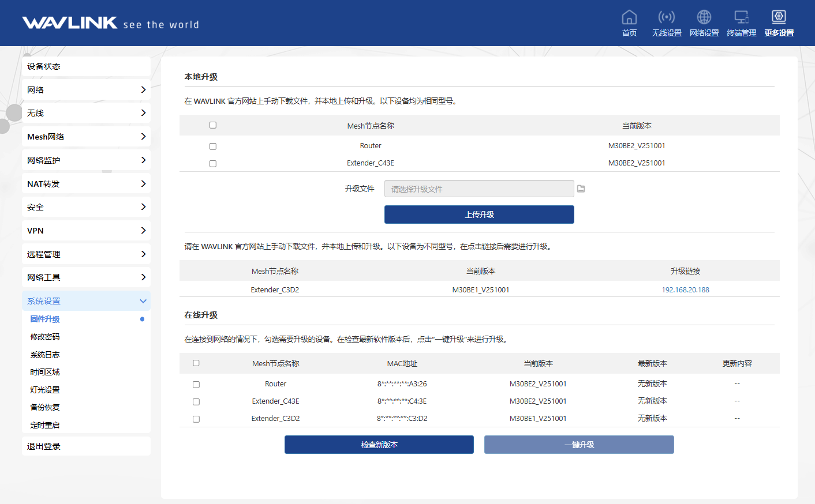
Task: Expand NAT转发 menu chevron
Action: [143, 184]
